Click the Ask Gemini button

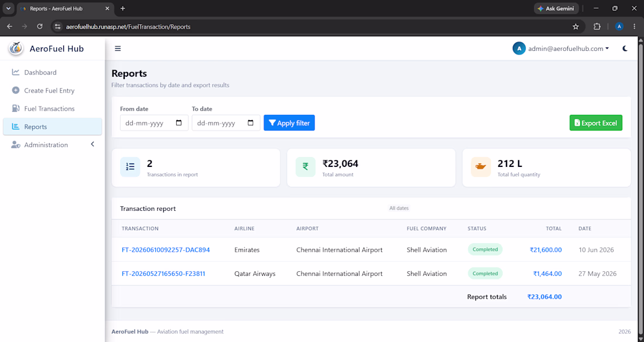pos(557,8)
